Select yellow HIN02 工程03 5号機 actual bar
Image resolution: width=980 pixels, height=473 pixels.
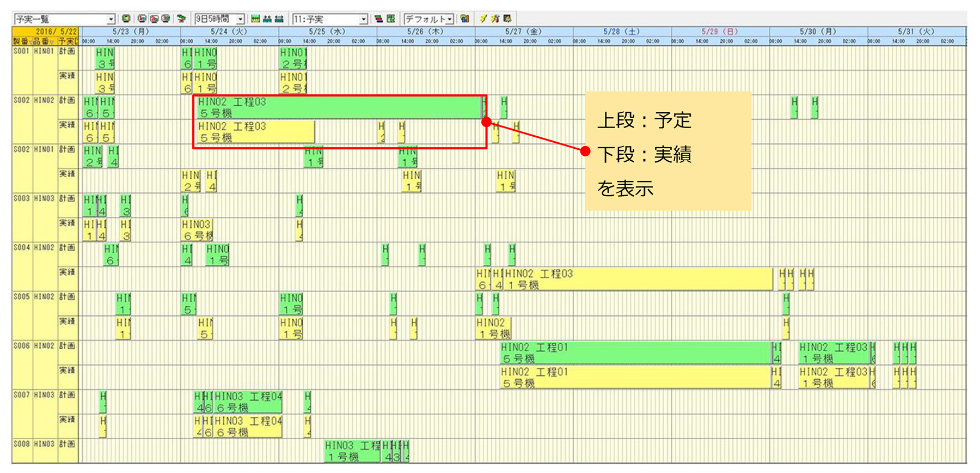[x=255, y=132]
